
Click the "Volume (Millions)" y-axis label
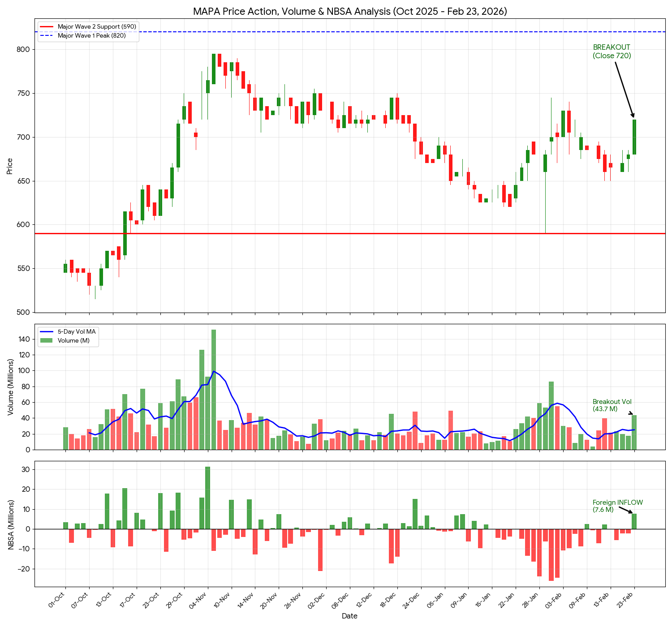(10, 387)
